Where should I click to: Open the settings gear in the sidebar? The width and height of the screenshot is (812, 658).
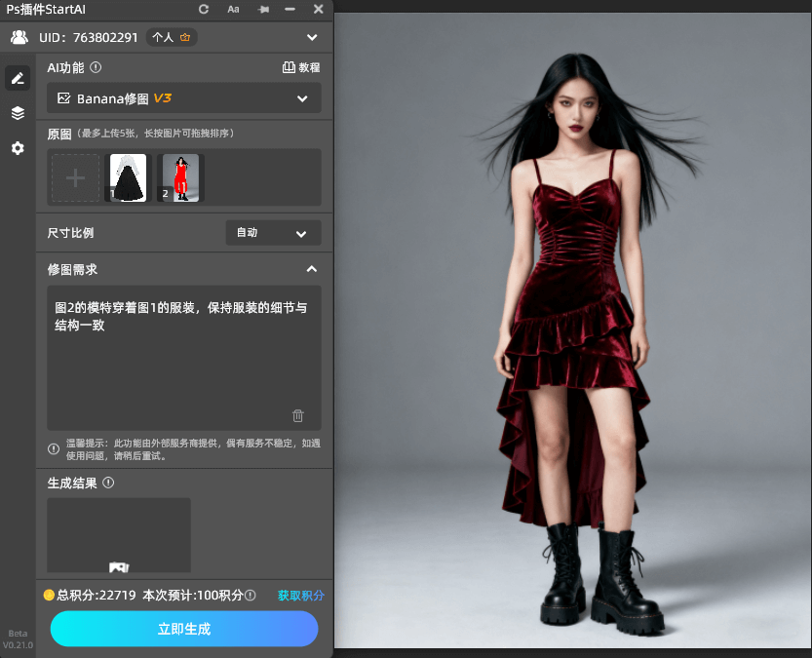[18, 148]
